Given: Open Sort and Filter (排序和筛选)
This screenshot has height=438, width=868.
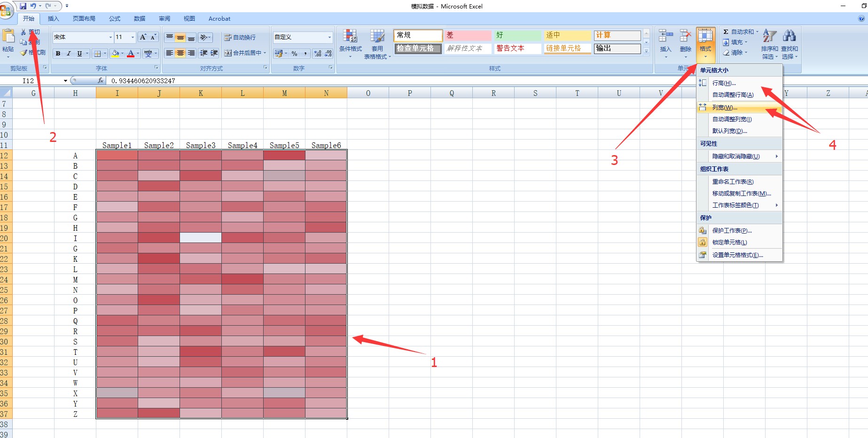Looking at the screenshot, I should click(770, 44).
